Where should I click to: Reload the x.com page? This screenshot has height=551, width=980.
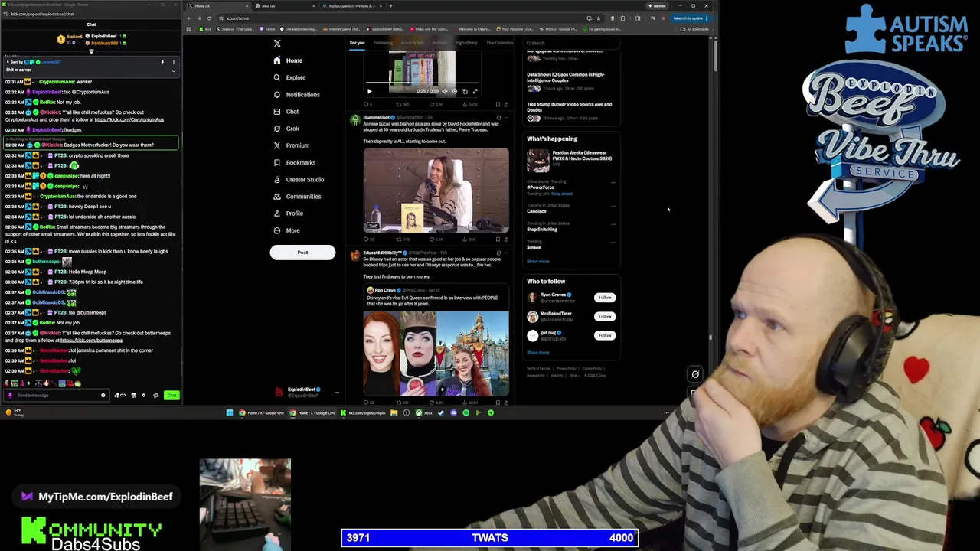coord(209,18)
